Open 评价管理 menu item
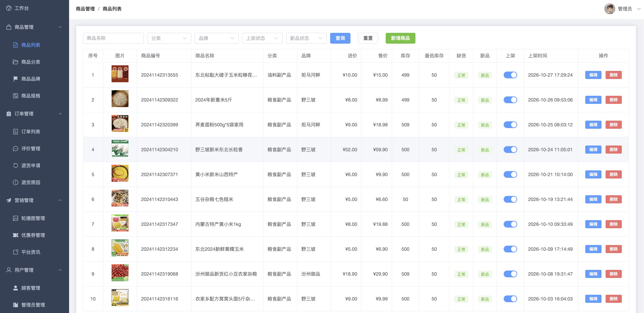Image resolution: width=644 pixels, height=313 pixels. pyautogui.click(x=35, y=149)
